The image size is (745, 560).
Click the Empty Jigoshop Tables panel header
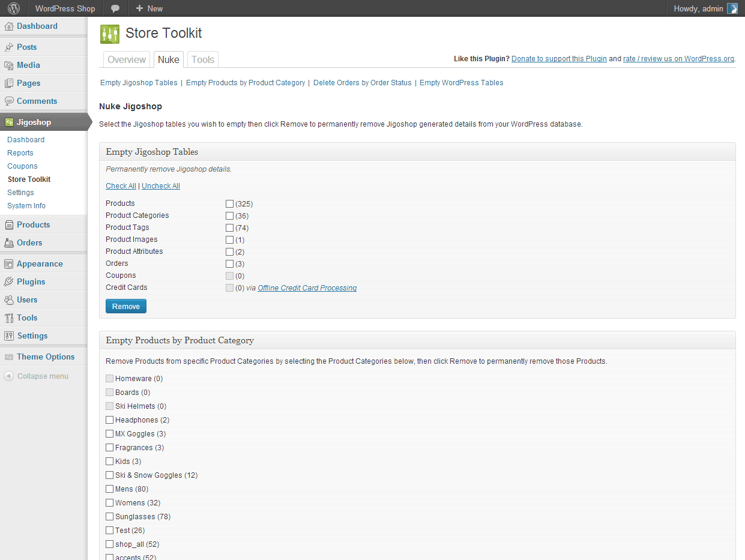pyautogui.click(x=417, y=152)
